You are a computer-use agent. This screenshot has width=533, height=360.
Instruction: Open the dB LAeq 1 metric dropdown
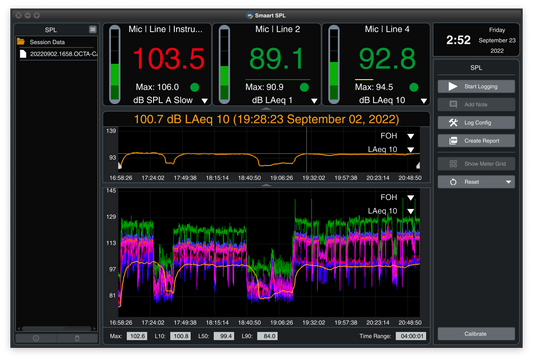tap(314, 101)
